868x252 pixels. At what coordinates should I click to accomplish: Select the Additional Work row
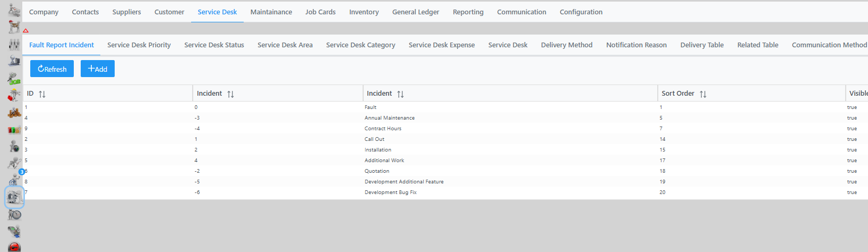[445, 160]
